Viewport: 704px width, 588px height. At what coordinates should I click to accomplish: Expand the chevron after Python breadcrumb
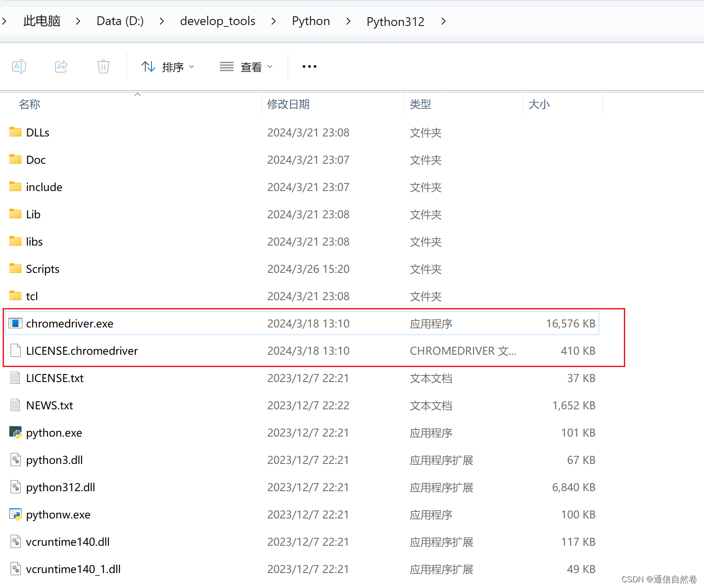pyautogui.click(x=348, y=21)
